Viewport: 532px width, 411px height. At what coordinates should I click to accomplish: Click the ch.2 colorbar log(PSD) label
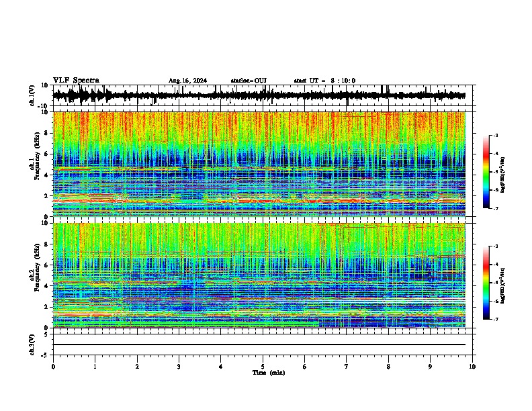click(503, 285)
